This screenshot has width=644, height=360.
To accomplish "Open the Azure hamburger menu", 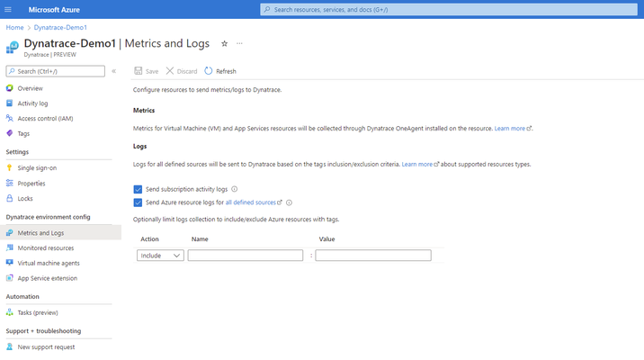I will coord(8,10).
